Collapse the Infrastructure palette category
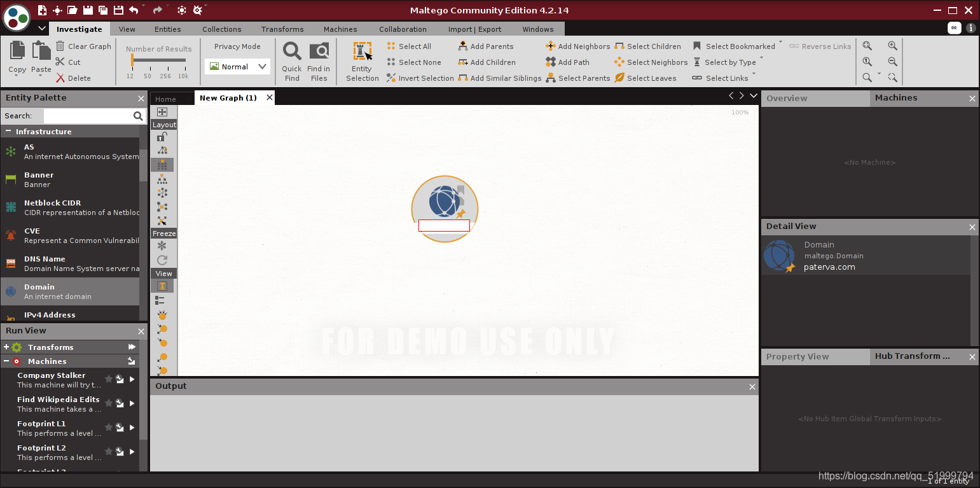Viewport: 980px width, 488px height. pyautogui.click(x=8, y=131)
